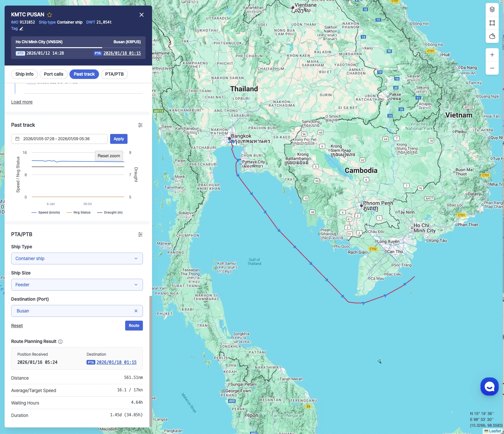
Task: Click the Waiting Hours value 4.64h
Action: (137, 403)
